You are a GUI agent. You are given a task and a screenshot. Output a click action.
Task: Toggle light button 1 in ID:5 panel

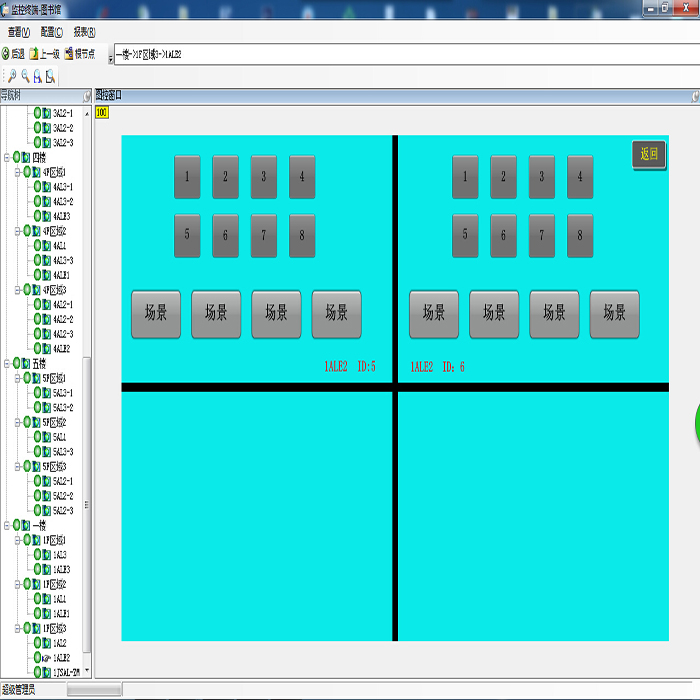coord(187,177)
